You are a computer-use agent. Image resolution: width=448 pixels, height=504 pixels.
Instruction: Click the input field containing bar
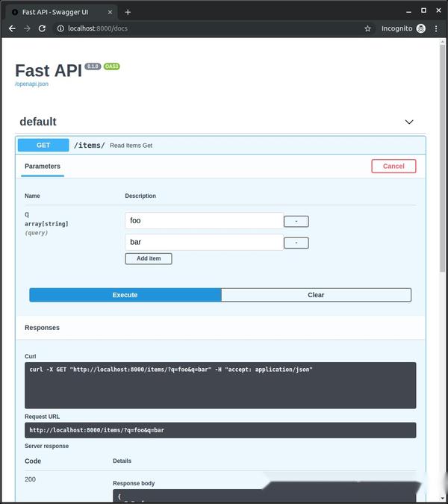(203, 242)
